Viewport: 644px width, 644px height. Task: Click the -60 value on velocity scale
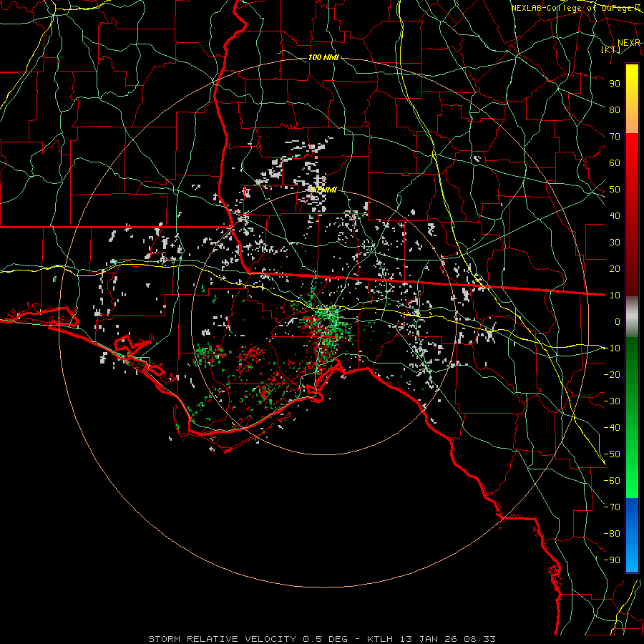[612, 481]
